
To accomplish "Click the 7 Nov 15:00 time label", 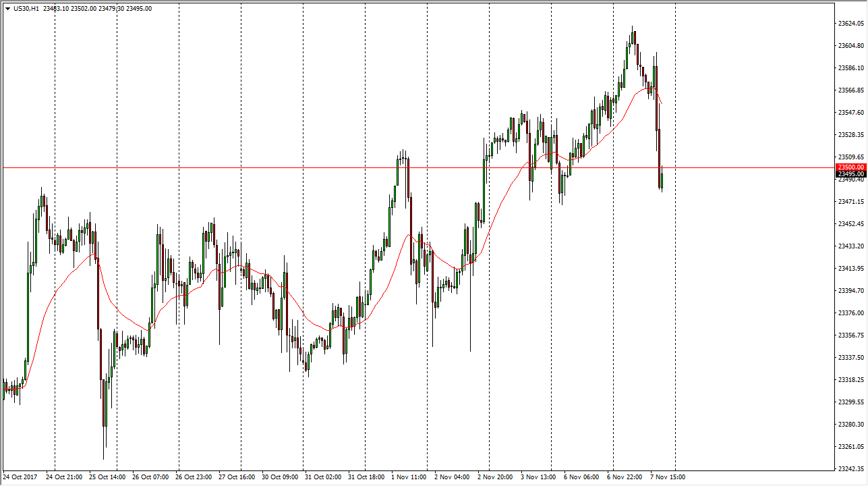I will pyautogui.click(x=668, y=477).
